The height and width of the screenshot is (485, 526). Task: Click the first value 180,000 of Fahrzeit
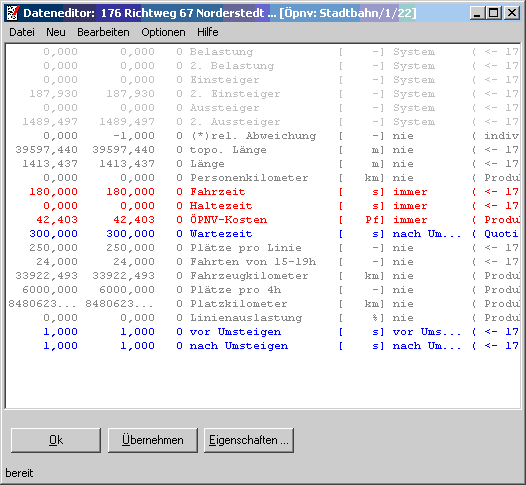[x=53, y=192]
